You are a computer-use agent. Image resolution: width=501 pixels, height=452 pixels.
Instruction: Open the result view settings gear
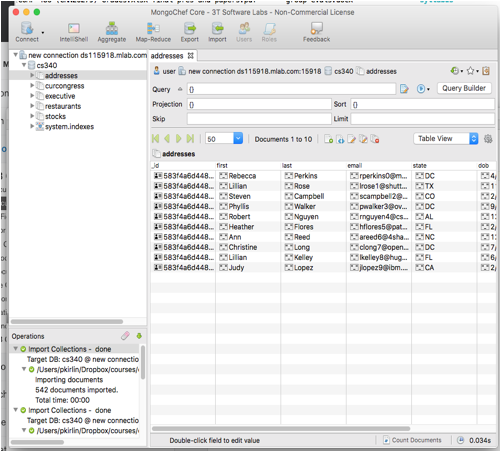pyautogui.click(x=488, y=139)
